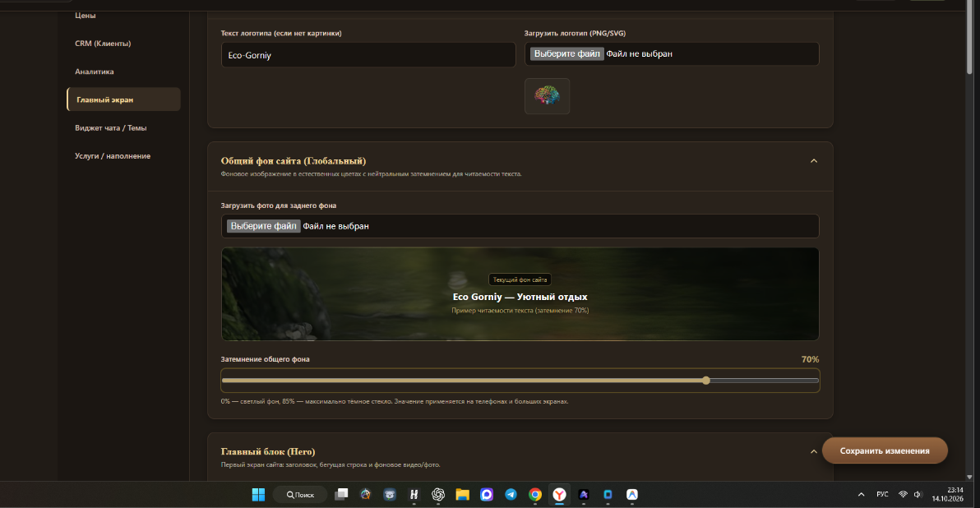Switch to Yandex Browser on the taskbar
The height and width of the screenshot is (508, 980).
click(559, 495)
